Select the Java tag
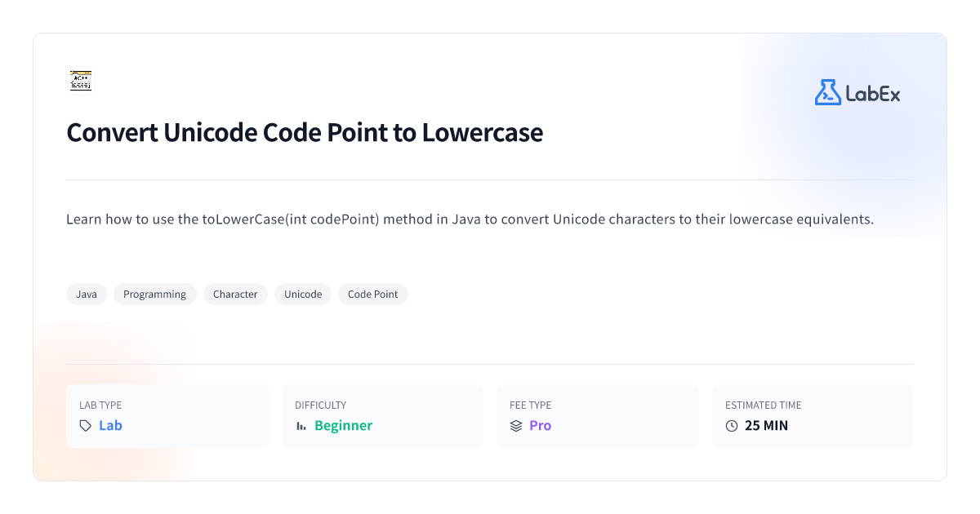 pos(87,295)
